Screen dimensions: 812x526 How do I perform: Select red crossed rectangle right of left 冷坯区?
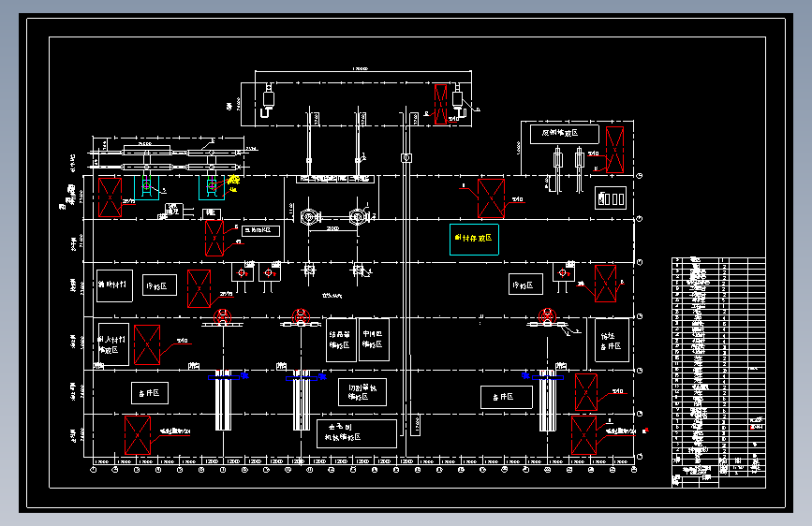point(199,288)
